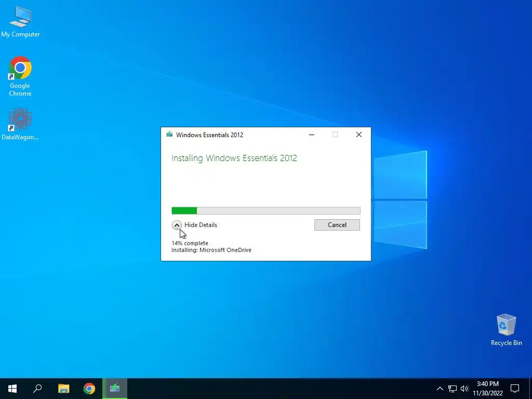
Task: Click the "14% complete" status text
Action: point(190,243)
